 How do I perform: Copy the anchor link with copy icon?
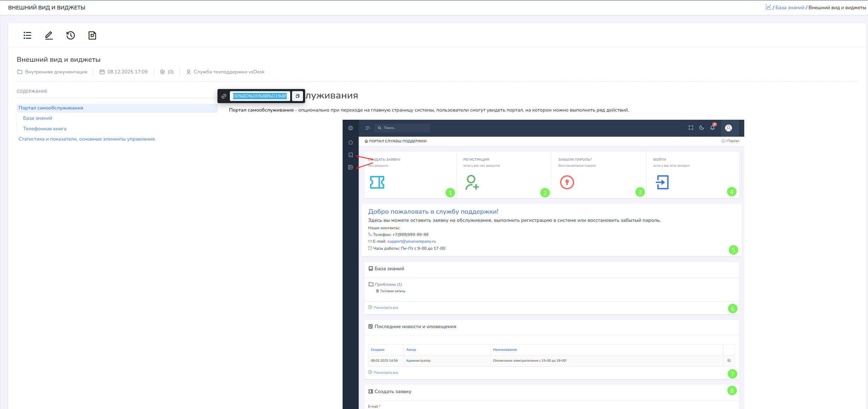tap(297, 96)
